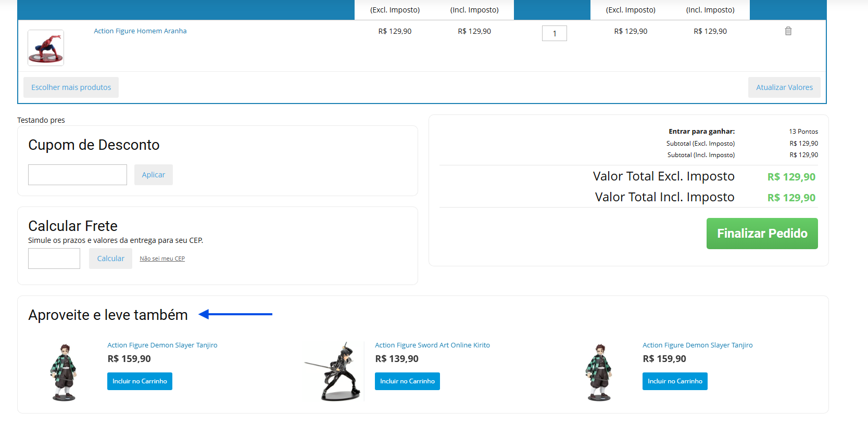
Task: Open Action Figure Homem Aranha link
Action: point(140,31)
